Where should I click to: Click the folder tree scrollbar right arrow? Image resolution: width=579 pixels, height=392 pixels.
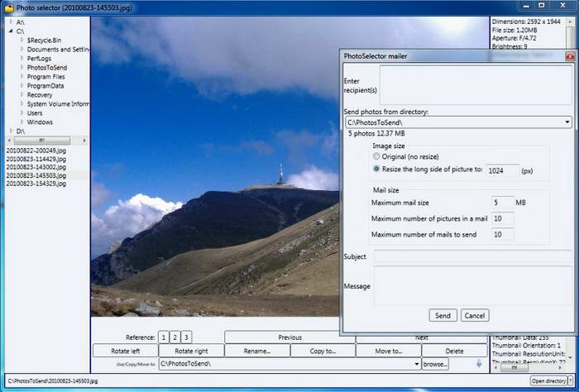tap(84, 141)
